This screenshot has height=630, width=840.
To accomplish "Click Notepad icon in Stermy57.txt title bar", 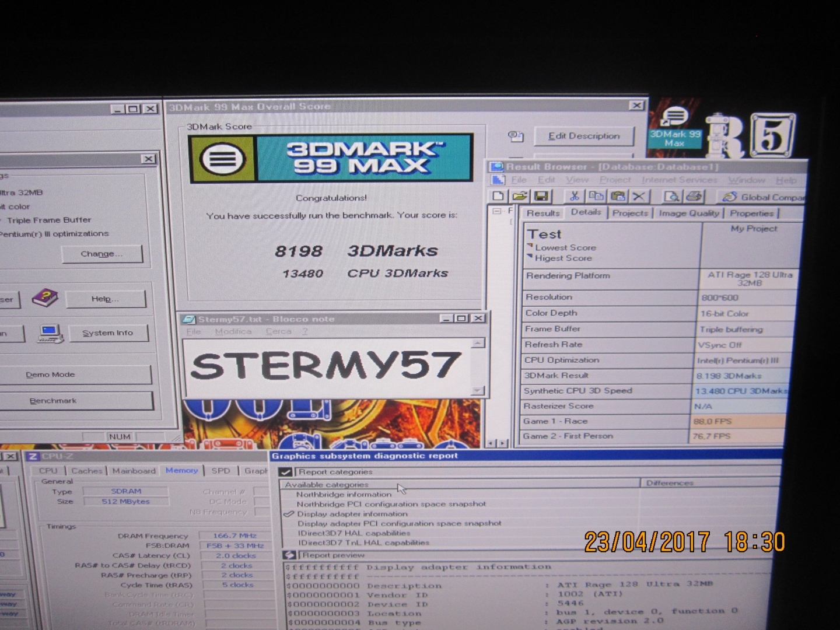I will pos(189,319).
